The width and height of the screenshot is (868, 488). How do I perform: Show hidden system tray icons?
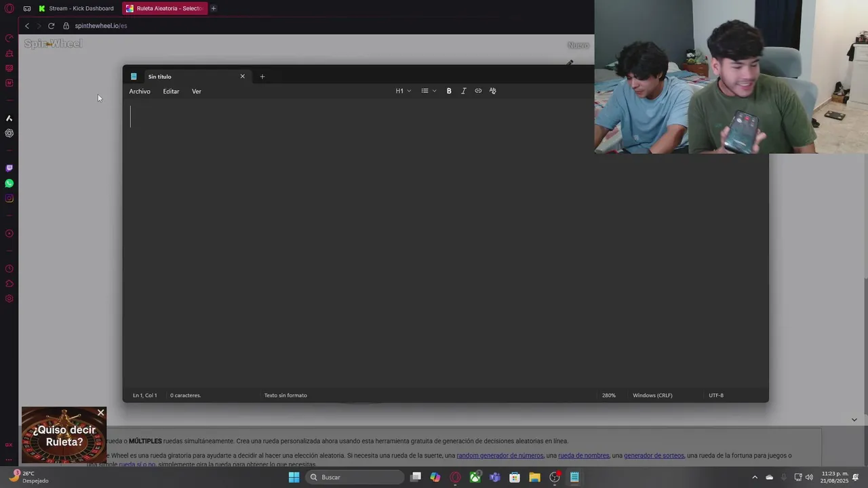755,477
